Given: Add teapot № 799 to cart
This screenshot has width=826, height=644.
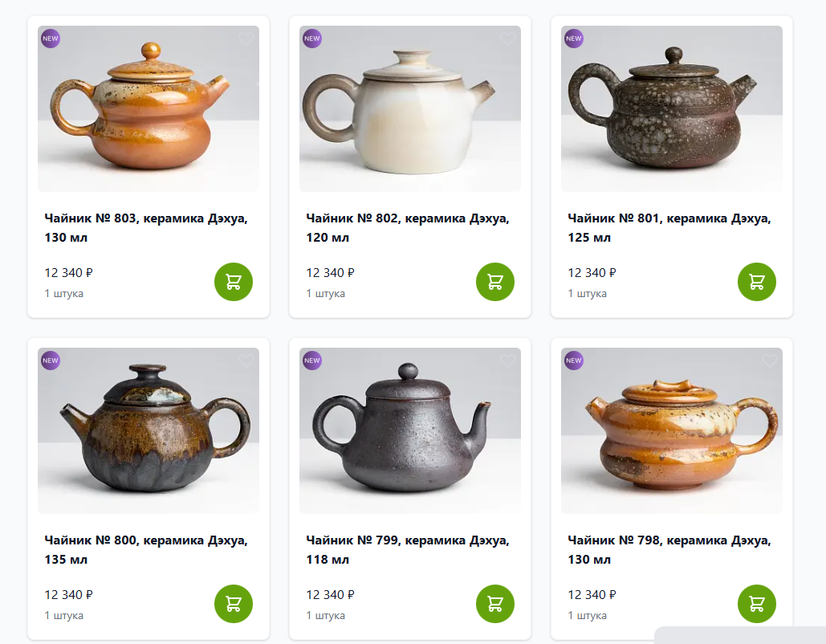Looking at the screenshot, I should 495,604.
